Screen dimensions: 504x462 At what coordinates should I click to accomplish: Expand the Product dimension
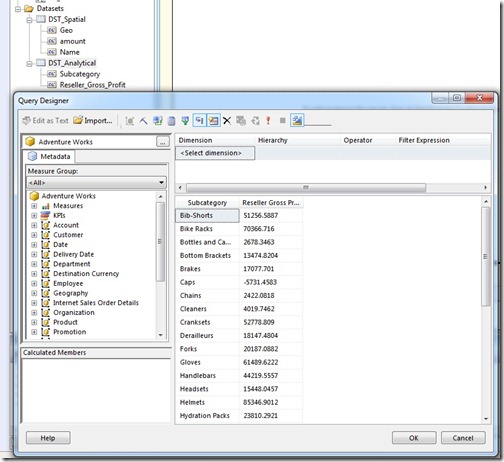point(34,322)
